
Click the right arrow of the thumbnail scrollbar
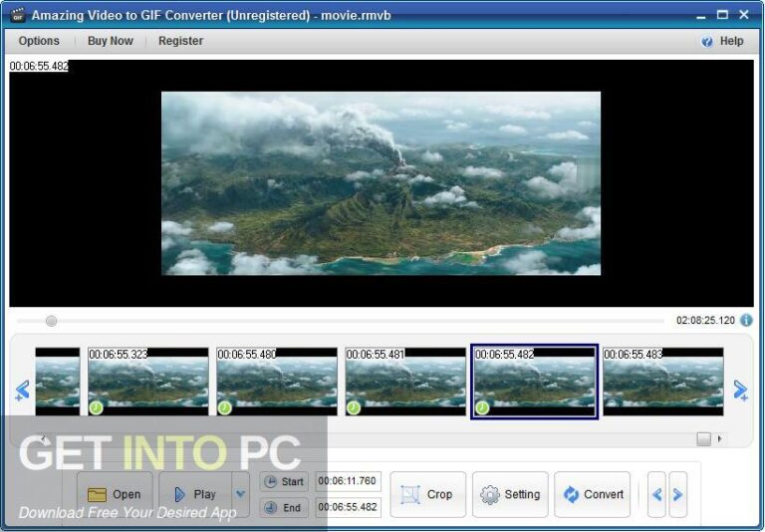coord(719,438)
